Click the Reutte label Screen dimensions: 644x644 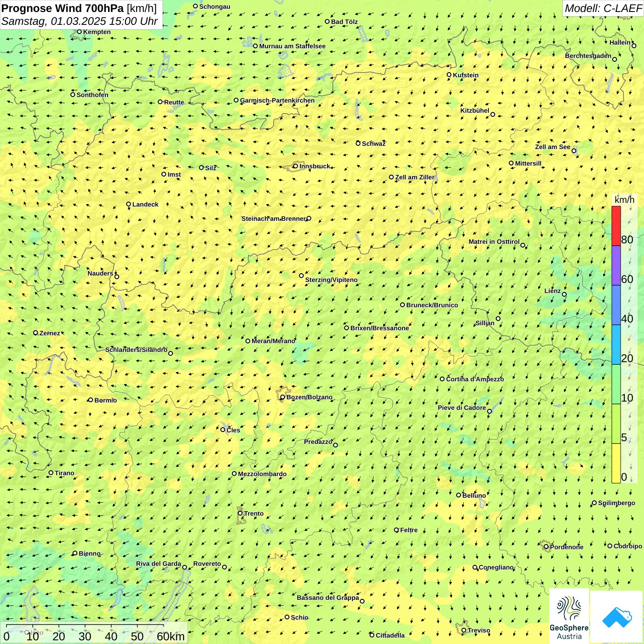coord(174,102)
